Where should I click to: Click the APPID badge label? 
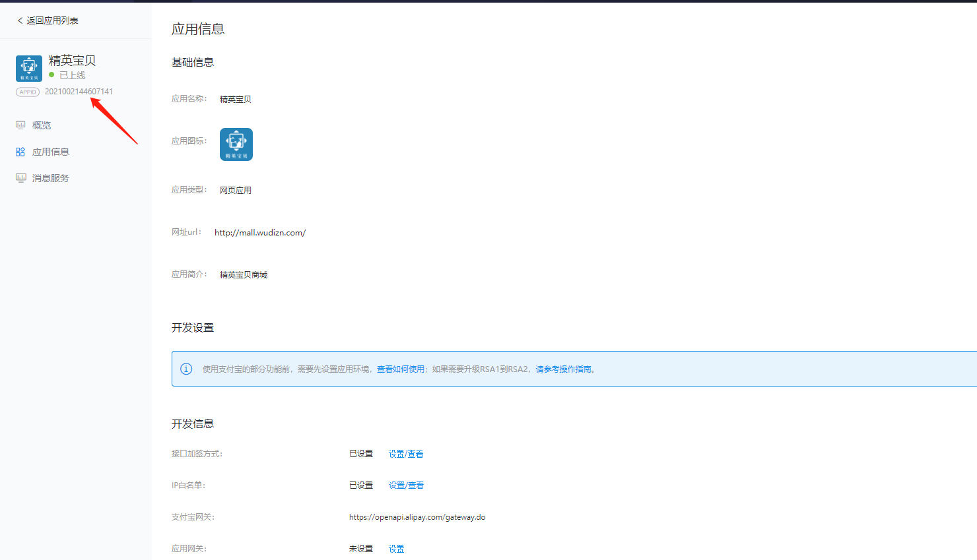pos(28,92)
